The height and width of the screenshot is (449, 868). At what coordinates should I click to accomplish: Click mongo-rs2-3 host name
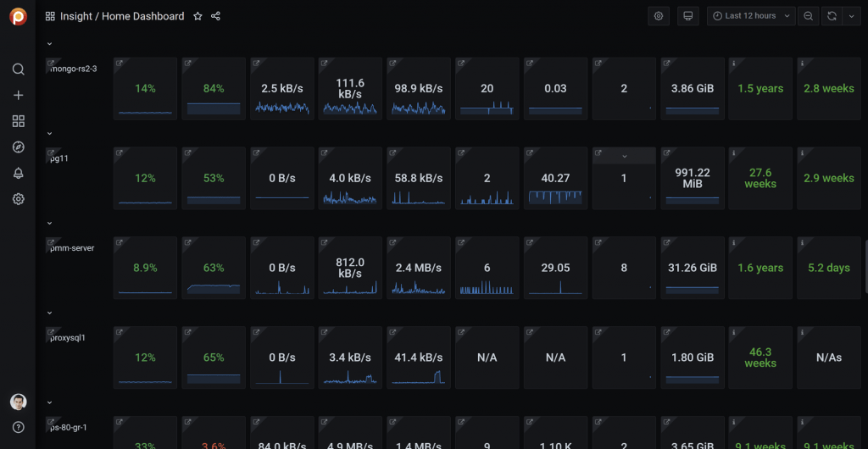(74, 69)
